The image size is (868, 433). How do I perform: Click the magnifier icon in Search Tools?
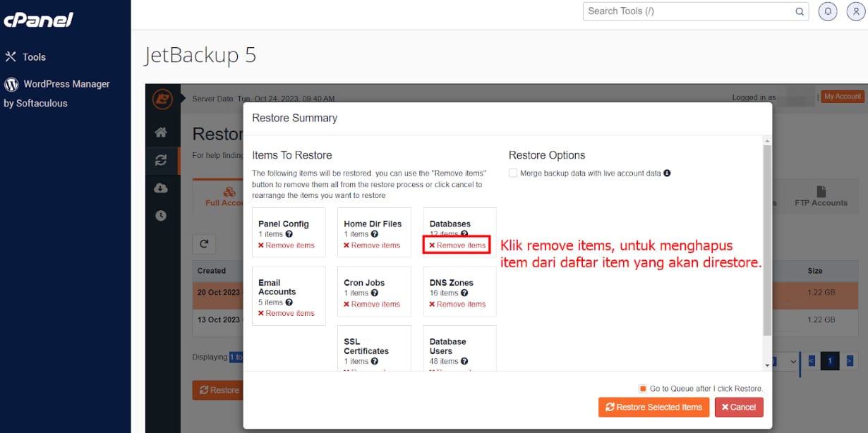click(800, 11)
